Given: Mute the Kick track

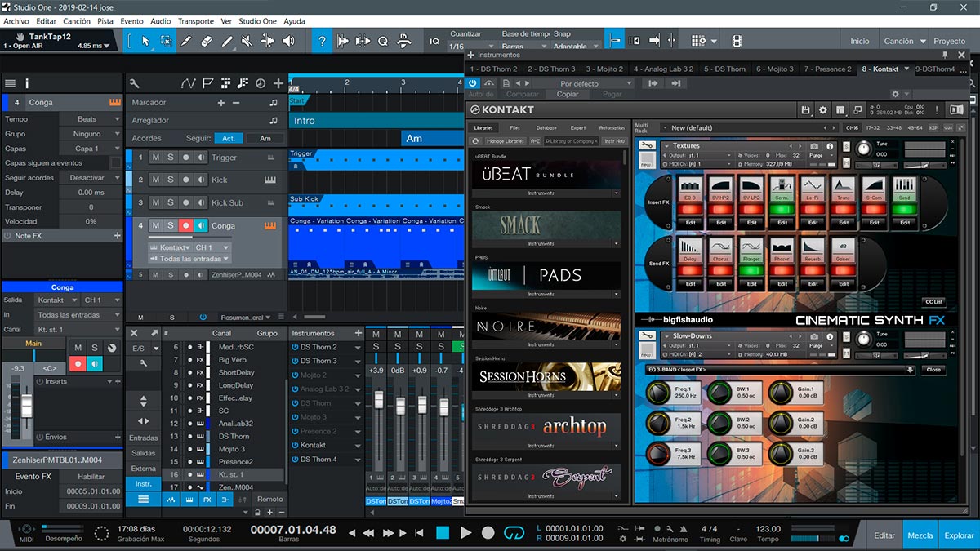Looking at the screenshot, I should tap(155, 180).
